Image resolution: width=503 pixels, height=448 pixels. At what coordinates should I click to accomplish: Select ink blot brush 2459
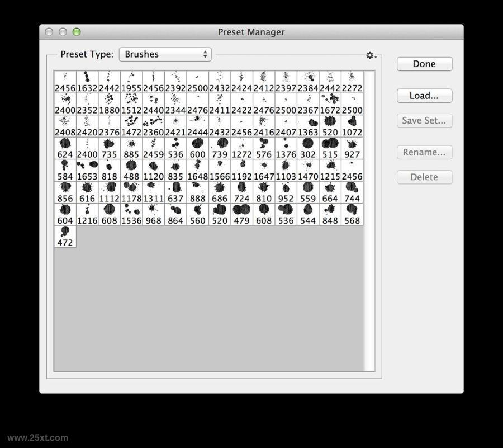point(153,149)
